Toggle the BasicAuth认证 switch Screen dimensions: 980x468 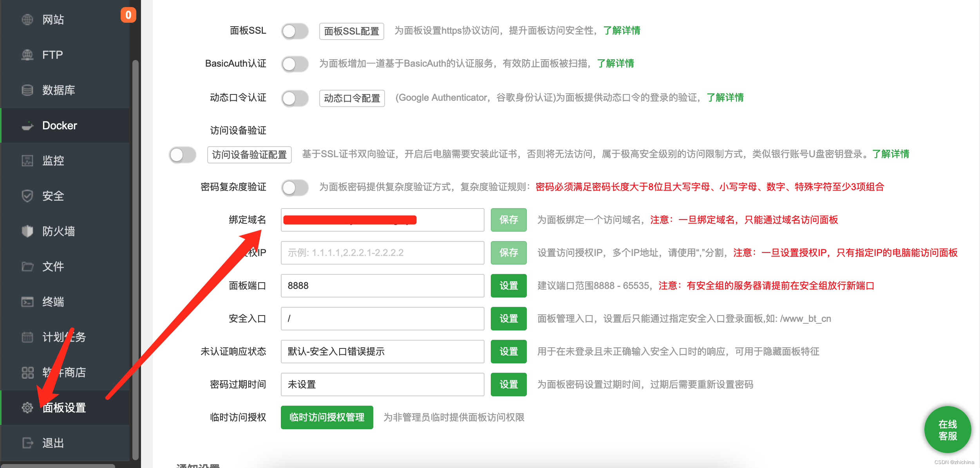pyautogui.click(x=295, y=64)
